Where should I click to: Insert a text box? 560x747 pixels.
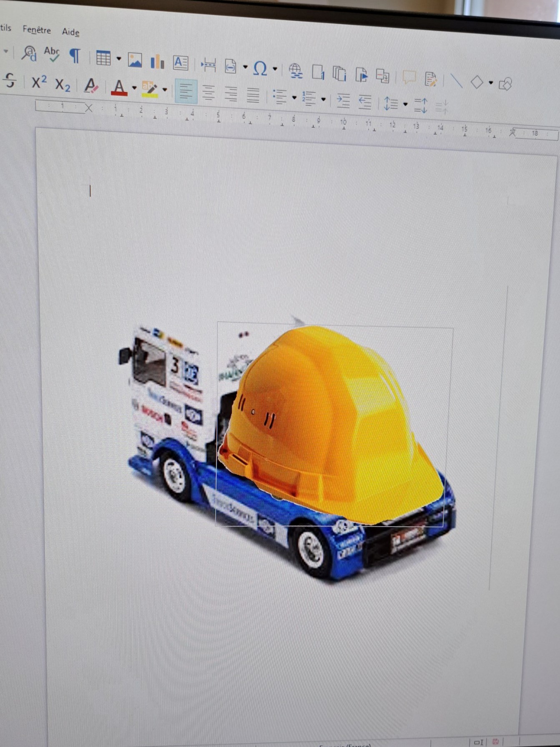click(181, 63)
